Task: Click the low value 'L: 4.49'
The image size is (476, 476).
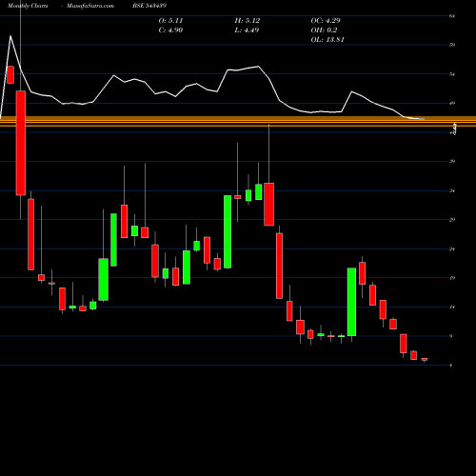Action: pyautogui.click(x=247, y=30)
